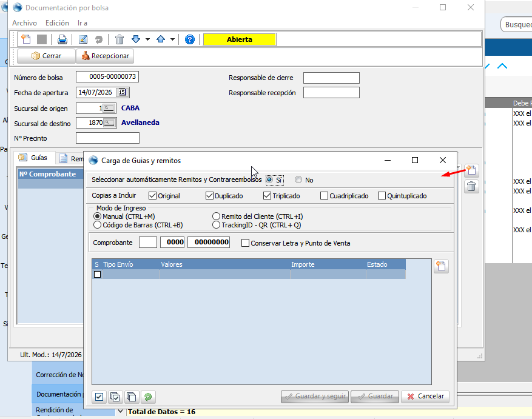The width and height of the screenshot is (532, 419).
Task: Click the Abierta status indicator
Action: click(x=240, y=39)
